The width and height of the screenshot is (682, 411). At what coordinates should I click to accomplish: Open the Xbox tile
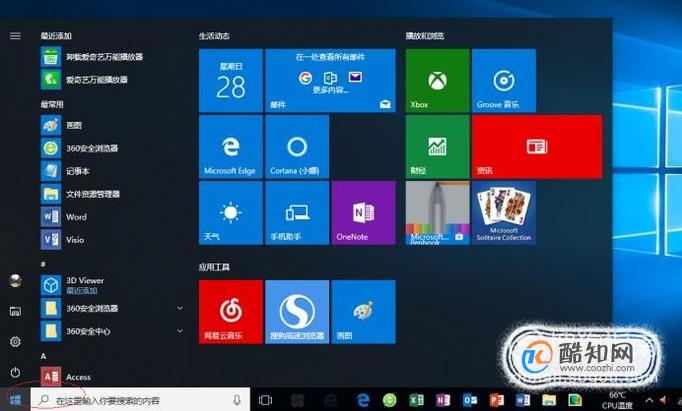(438, 80)
